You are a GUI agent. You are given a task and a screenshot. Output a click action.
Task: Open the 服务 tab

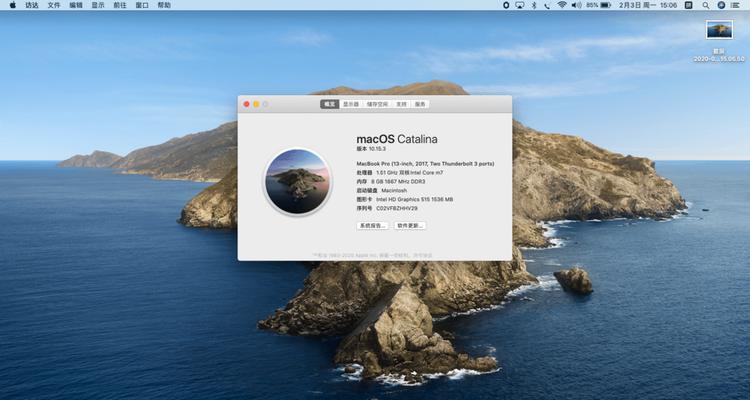[420, 104]
